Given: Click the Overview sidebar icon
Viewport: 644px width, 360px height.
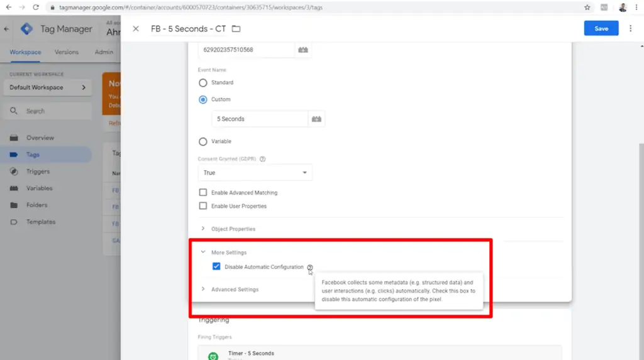Looking at the screenshot, I should pyautogui.click(x=14, y=138).
